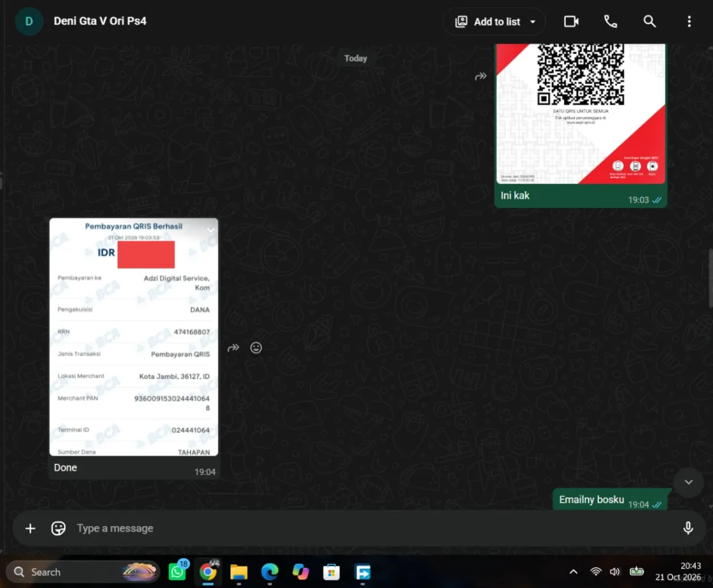Open the Wi-Fi network tray icon

point(595,572)
